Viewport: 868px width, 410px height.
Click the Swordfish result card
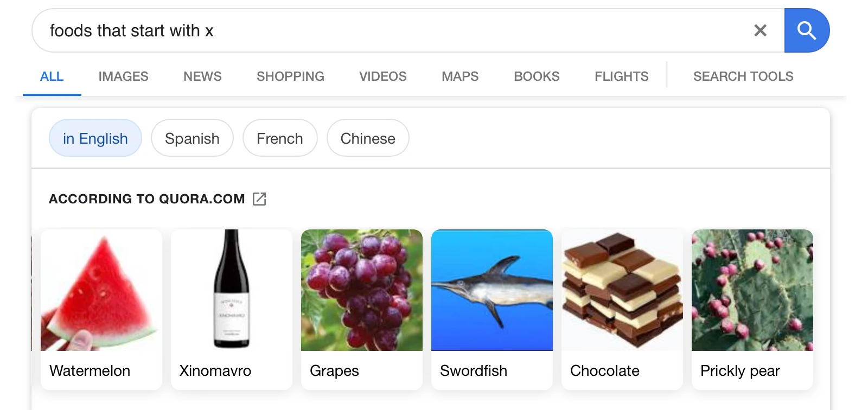(492, 309)
